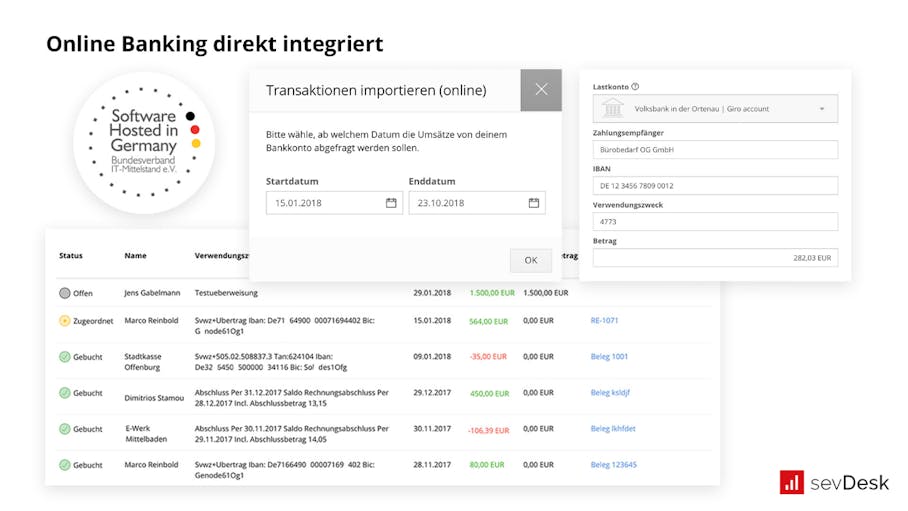Open the Beleg lkhfdet link
Viewport: 908px width, 511px height.
[613, 429]
